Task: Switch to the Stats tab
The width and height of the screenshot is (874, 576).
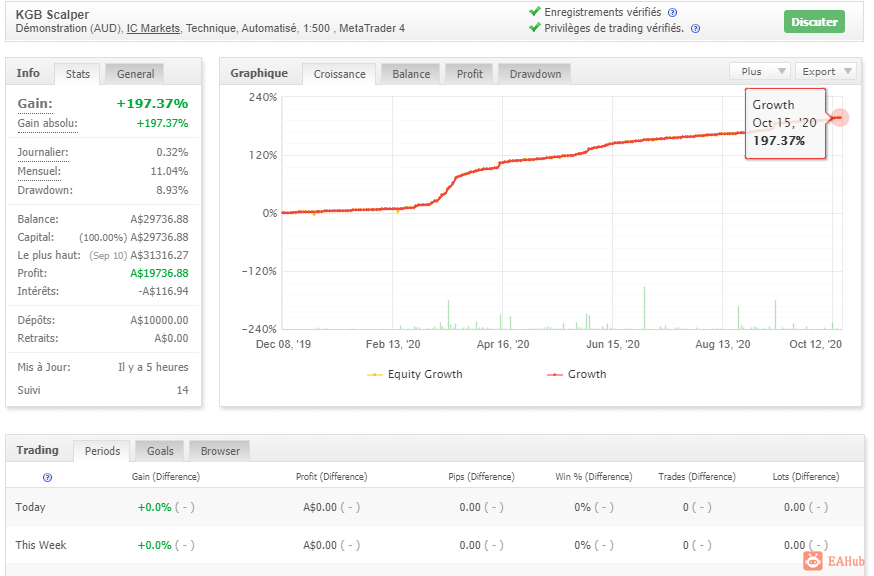Action: point(77,74)
